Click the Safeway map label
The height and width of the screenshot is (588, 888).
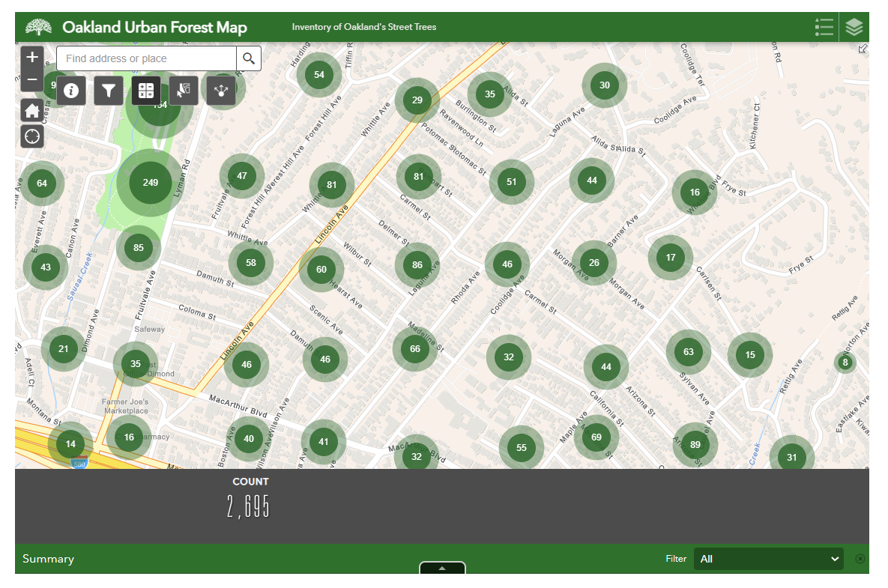[x=150, y=330]
